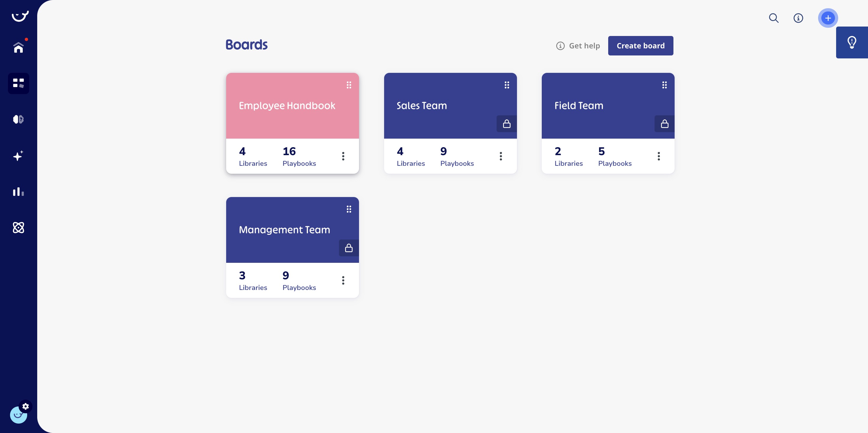This screenshot has height=433, width=868.
Task: Open the analytics bar chart icon
Action: (x=18, y=192)
